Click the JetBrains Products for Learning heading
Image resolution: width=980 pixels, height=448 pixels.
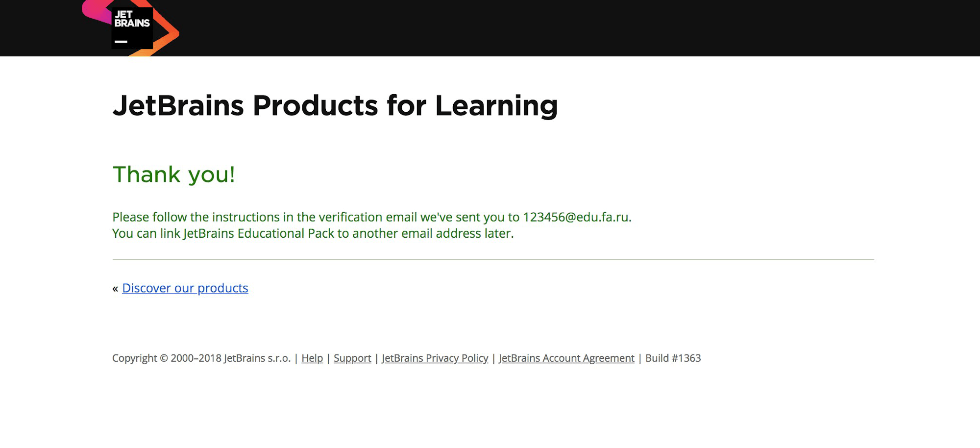pyautogui.click(x=335, y=106)
